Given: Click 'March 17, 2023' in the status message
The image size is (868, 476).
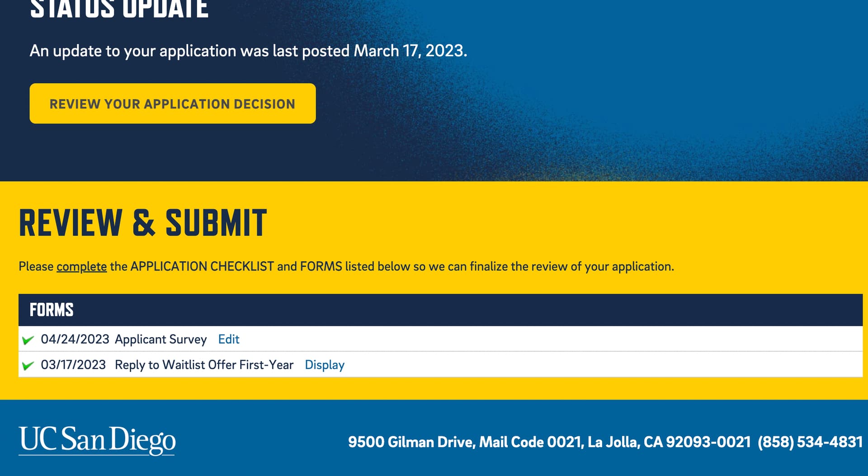Looking at the screenshot, I should click(x=409, y=51).
